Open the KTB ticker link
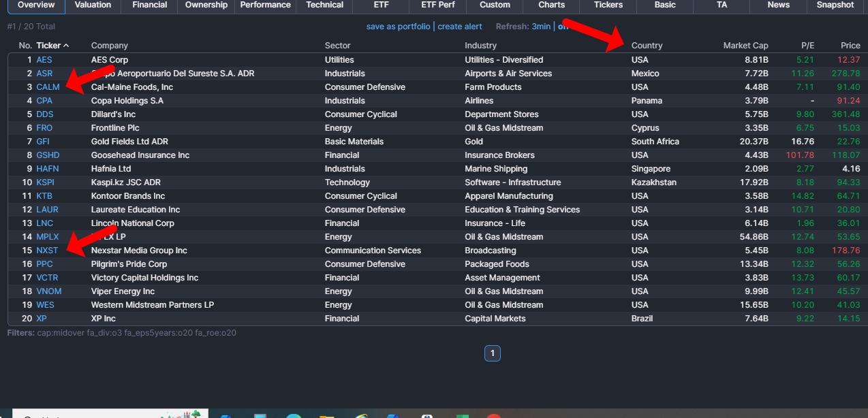This screenshot has width=868, height=418. pos(44,196)
